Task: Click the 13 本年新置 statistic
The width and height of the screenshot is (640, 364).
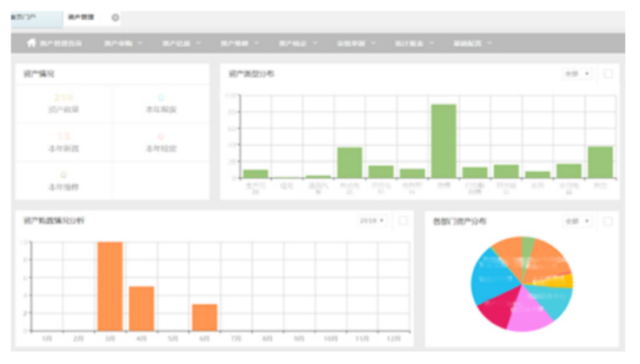Action: [63, 142]
